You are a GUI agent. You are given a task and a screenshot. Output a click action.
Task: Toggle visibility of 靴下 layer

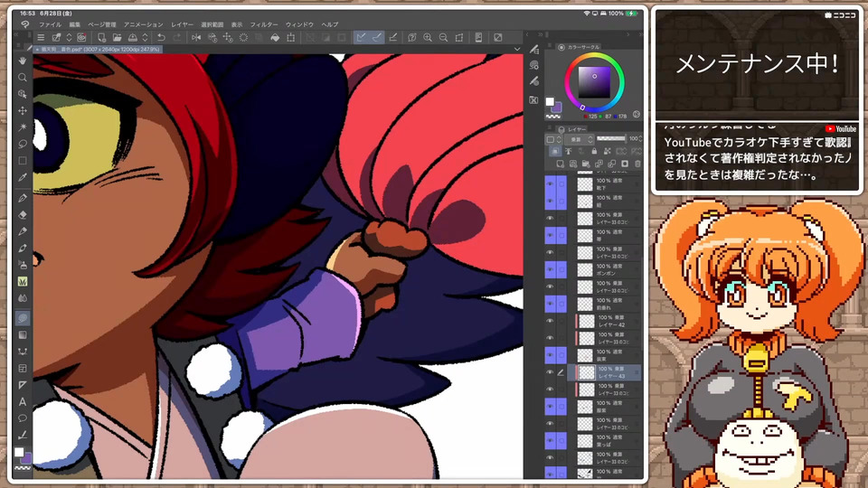pyautogui.click(x=550, y=184)
